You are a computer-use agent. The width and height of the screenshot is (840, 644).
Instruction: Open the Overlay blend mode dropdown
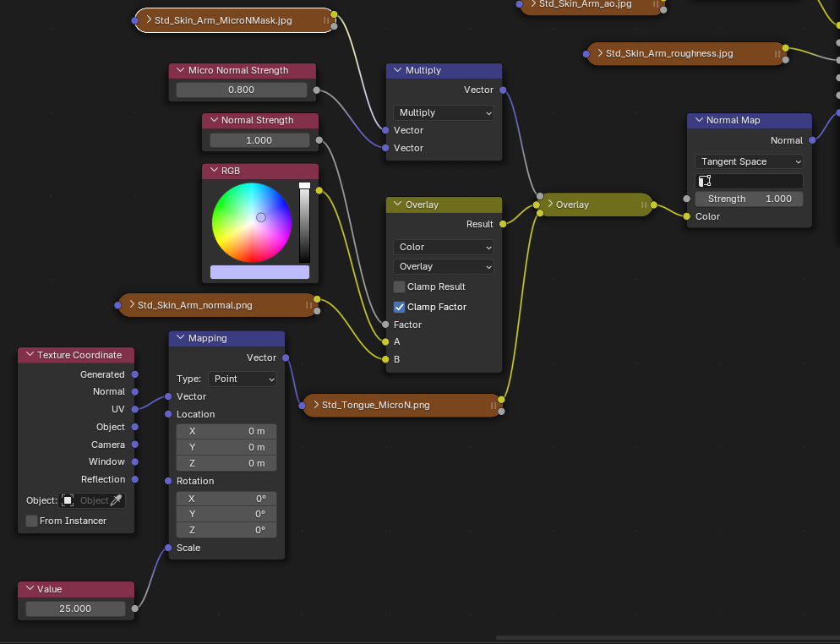[x=443, y=266]
